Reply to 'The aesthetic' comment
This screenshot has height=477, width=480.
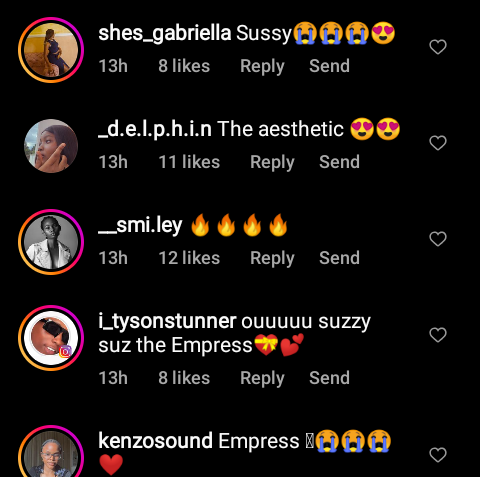pos(272,162)
